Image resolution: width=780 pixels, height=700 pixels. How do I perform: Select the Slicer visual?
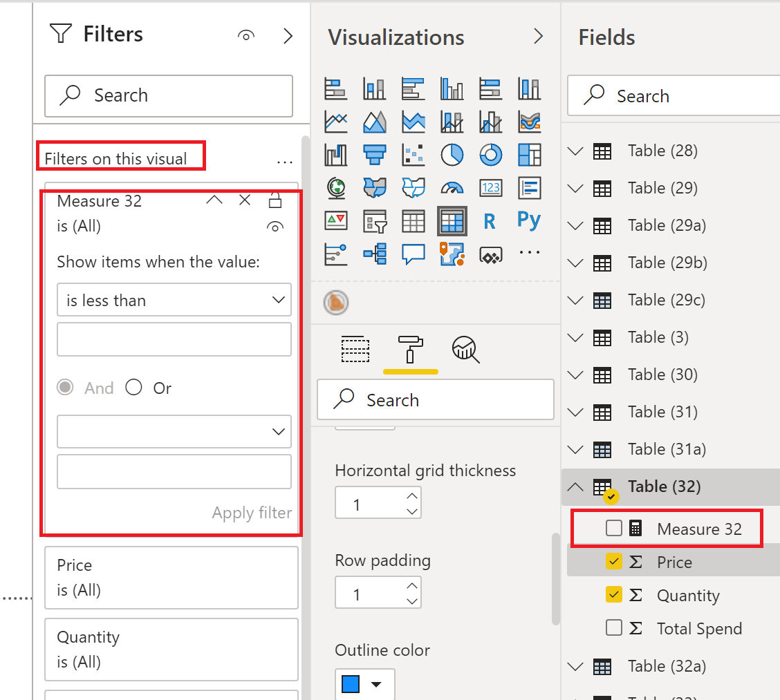[x=374, y=220]
